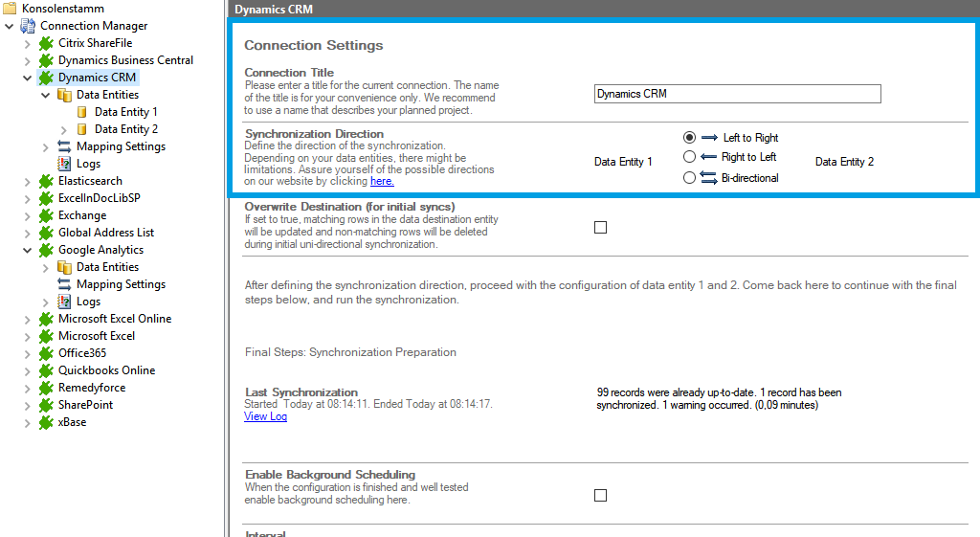
Task: Select the Bi-directional sync option
Action: 689,178
